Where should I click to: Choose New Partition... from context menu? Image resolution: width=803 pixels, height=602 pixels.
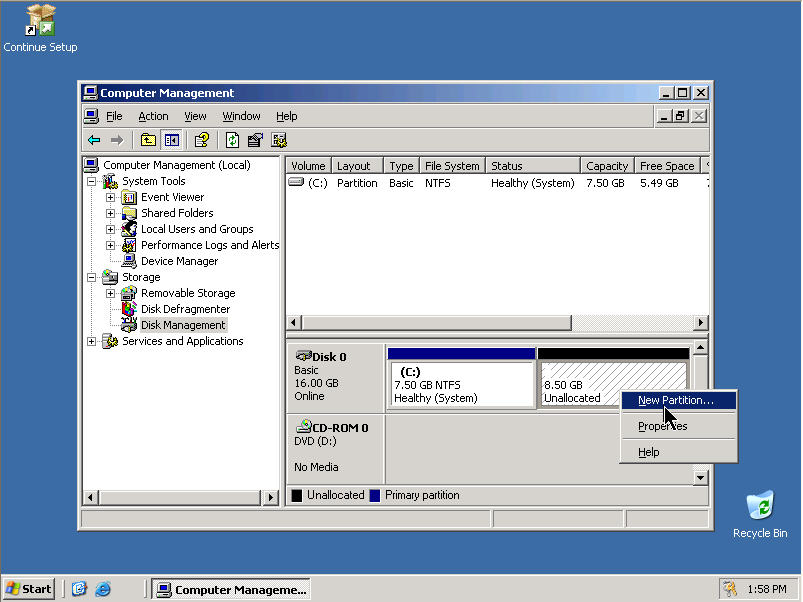[679, 400]
